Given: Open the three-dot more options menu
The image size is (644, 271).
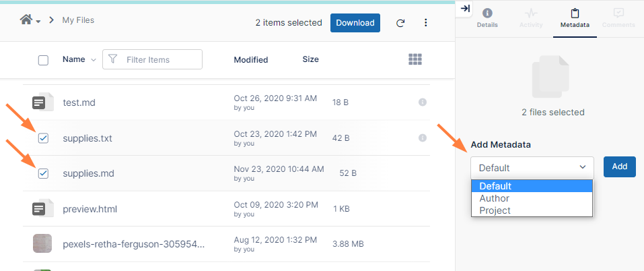Looking at the screenshot, I should [425, 23].
